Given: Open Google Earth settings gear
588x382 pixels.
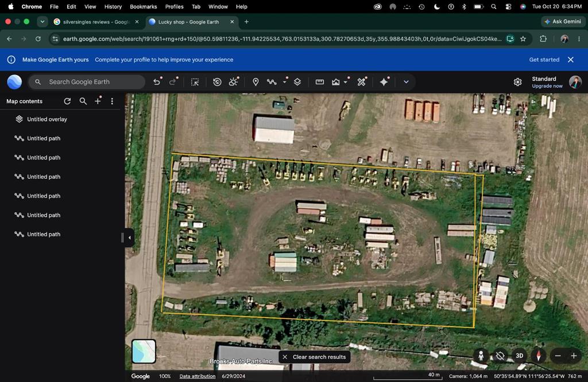Looking at the screenshot, I should click(517, 82).
